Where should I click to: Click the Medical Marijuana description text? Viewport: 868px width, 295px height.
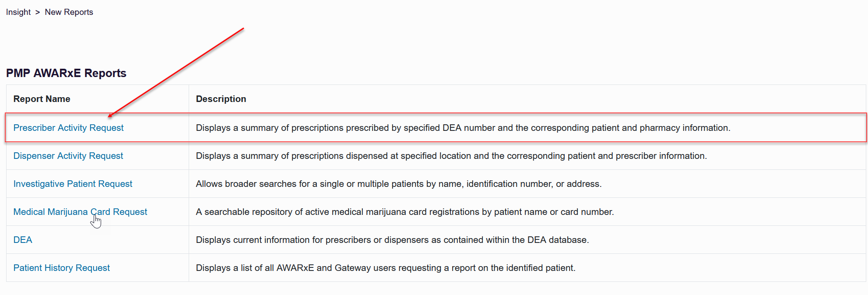405,212
